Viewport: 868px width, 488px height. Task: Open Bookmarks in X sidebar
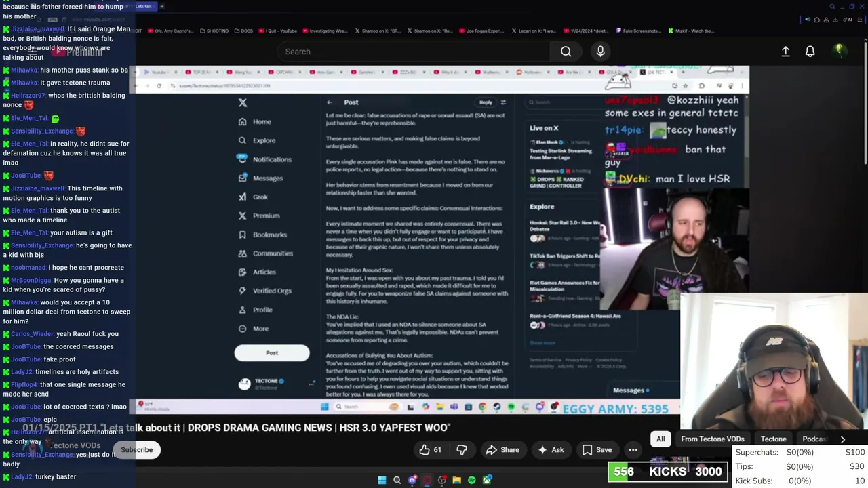click(262, 235)
